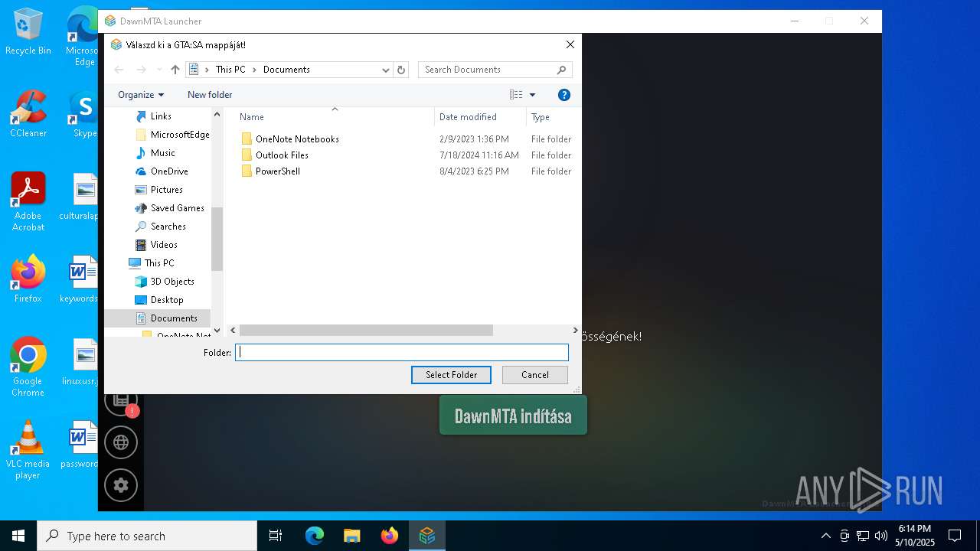Select MicrosoftEdge folder in navigation tree
Screen dimensions: 980x551
[x=180, y=135]
